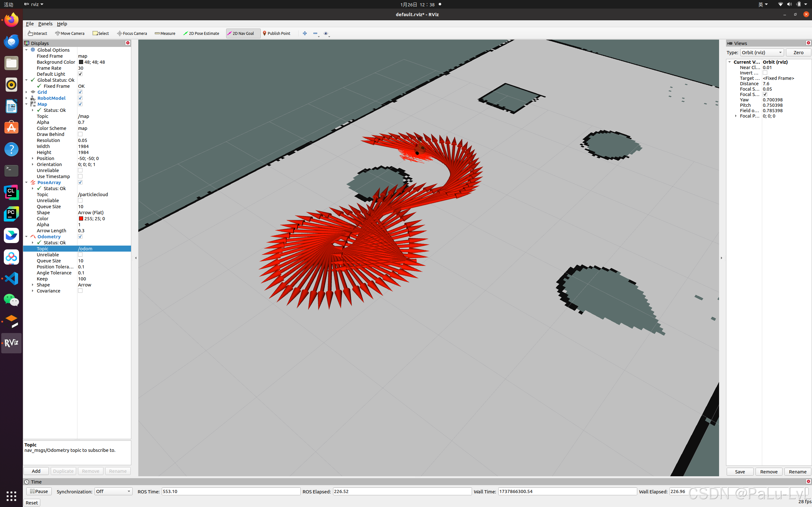Select the 2D Pose Estimate tool

click(x=201, y=33)
